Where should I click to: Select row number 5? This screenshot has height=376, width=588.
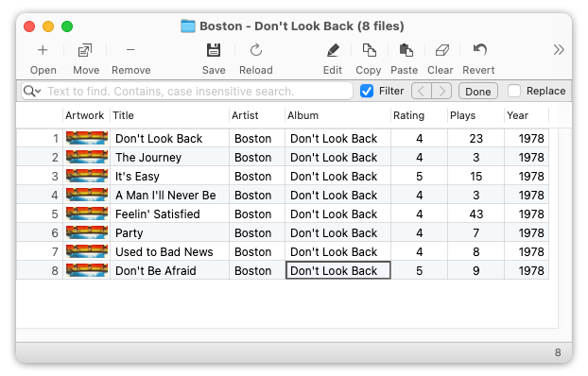tap(55, 214)
